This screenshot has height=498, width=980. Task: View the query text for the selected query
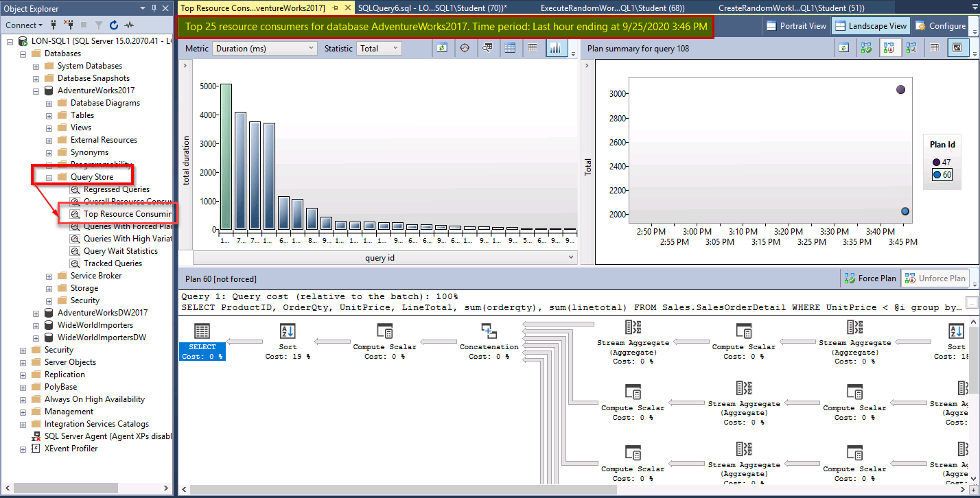click(487, 48)
